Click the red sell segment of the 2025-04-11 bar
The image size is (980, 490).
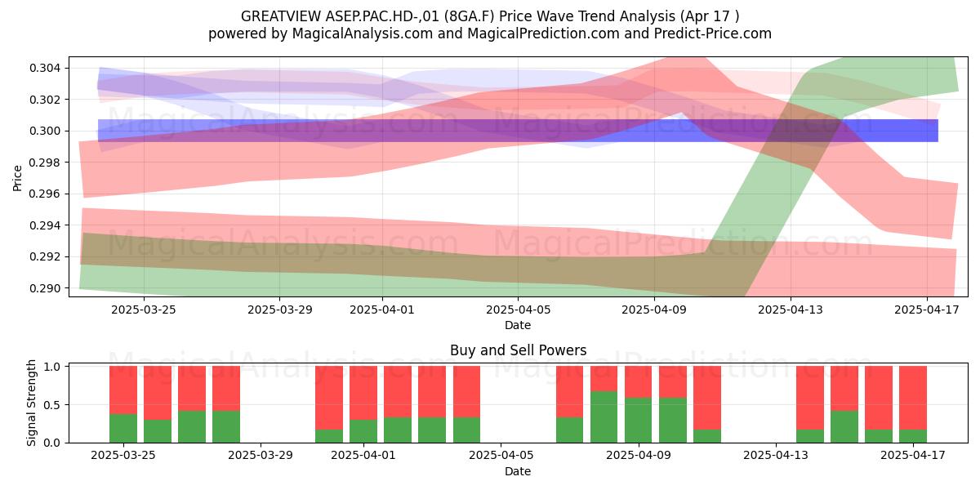tap(707, 398)
